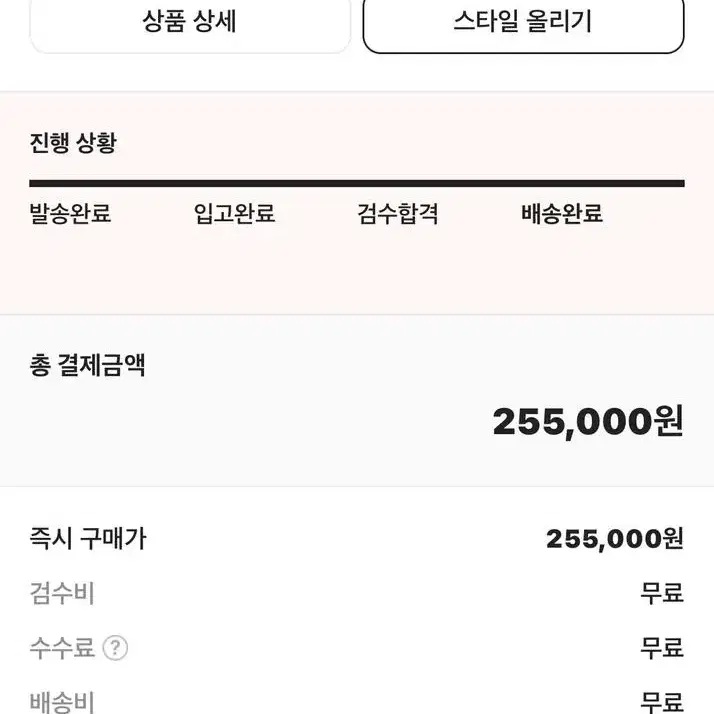
Task: Click the 배송비 label
Action: tap(62, 702)
